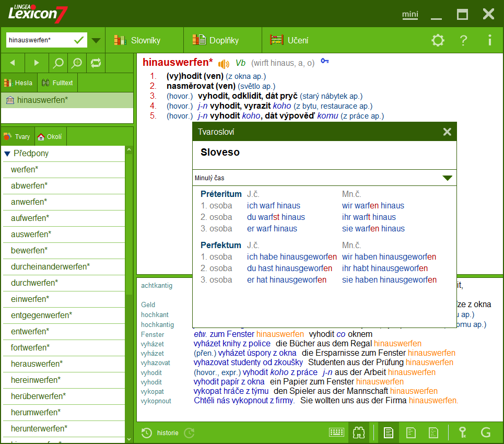This screenshot has width=504, height=444.
Task: Select hereinwerfen* in prefix list
Action: (x=64, y=380)
